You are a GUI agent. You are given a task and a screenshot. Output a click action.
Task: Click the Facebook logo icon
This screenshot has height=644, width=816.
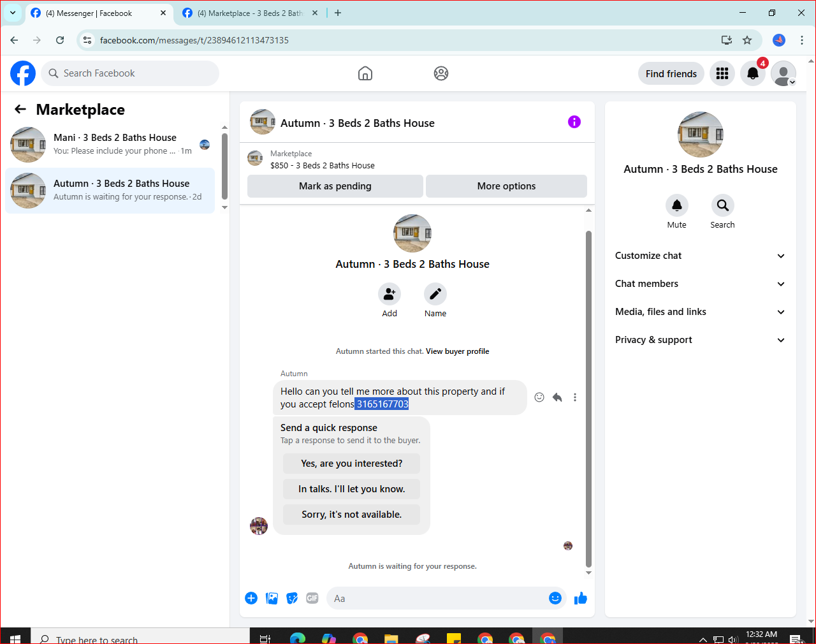pos(23,73)
